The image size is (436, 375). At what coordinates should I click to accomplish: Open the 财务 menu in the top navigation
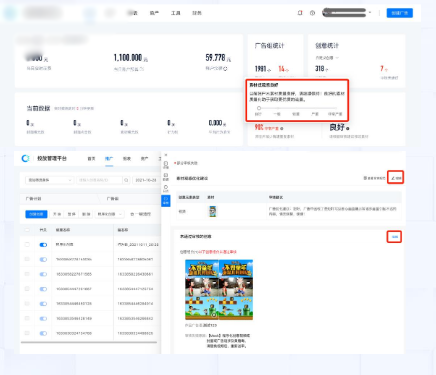[197, 13]
